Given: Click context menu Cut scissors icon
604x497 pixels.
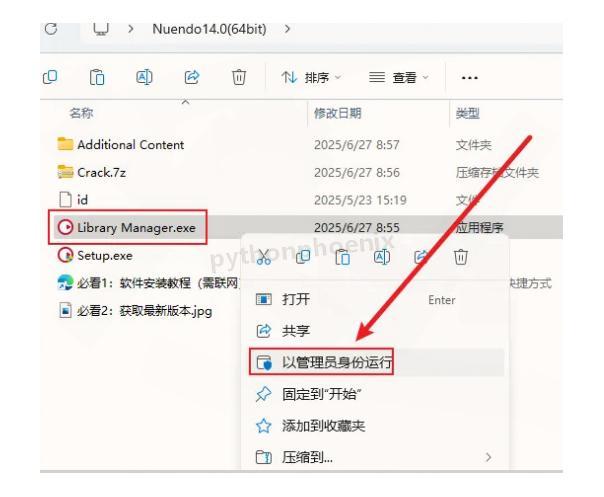Looking at the screenshot, I should 264,257.
